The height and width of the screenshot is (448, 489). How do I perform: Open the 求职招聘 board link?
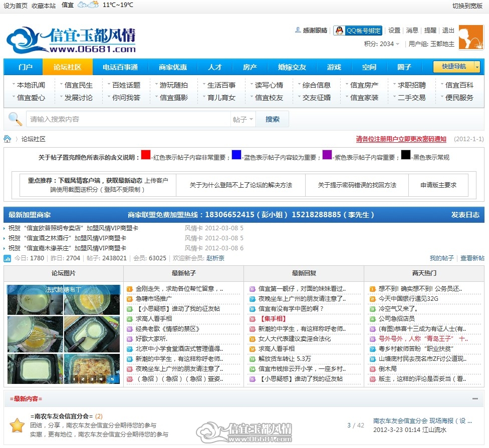pyautogui.click(x=412, y=85)
